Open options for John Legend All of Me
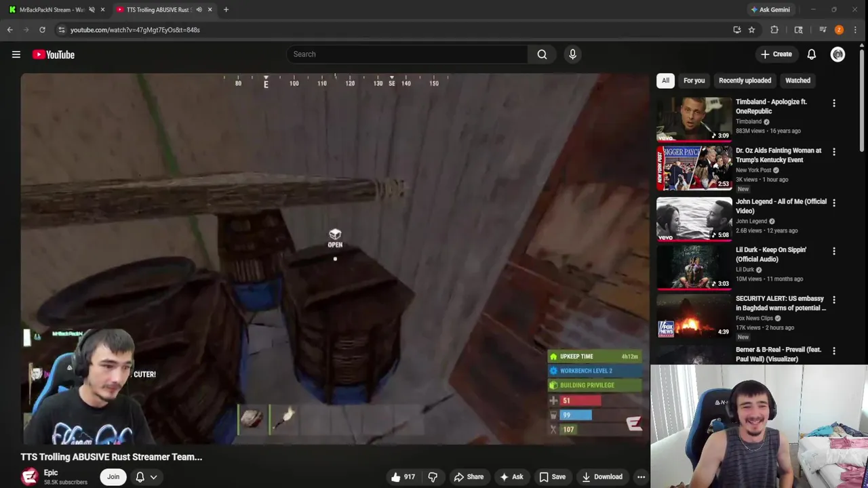The width and height of the screenshot is (868, 488). 834,203
